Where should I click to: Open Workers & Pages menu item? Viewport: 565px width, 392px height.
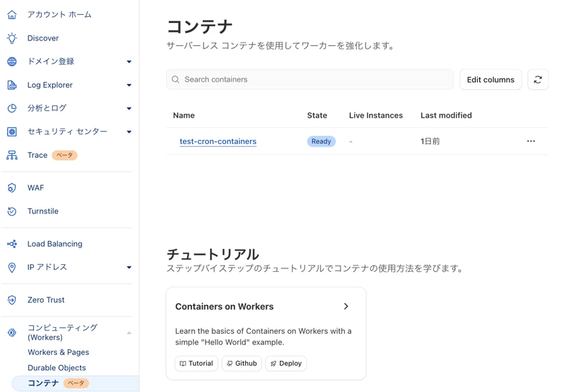click(58, 352)
